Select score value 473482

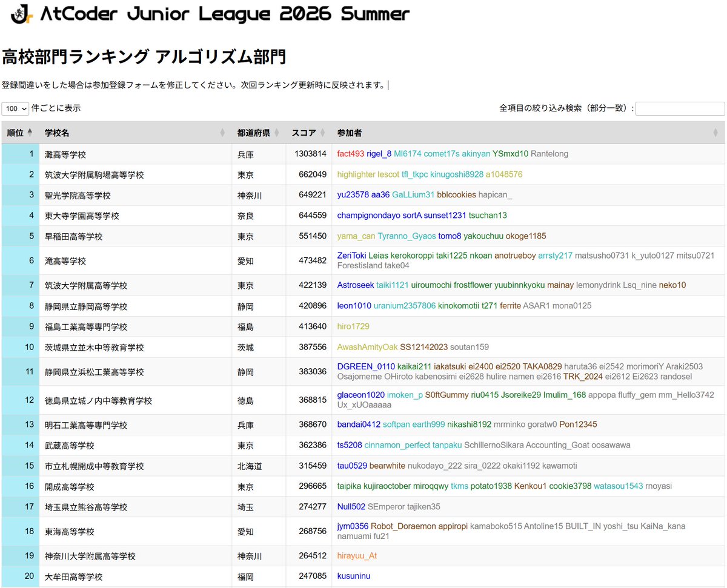(x=313, y=260)
